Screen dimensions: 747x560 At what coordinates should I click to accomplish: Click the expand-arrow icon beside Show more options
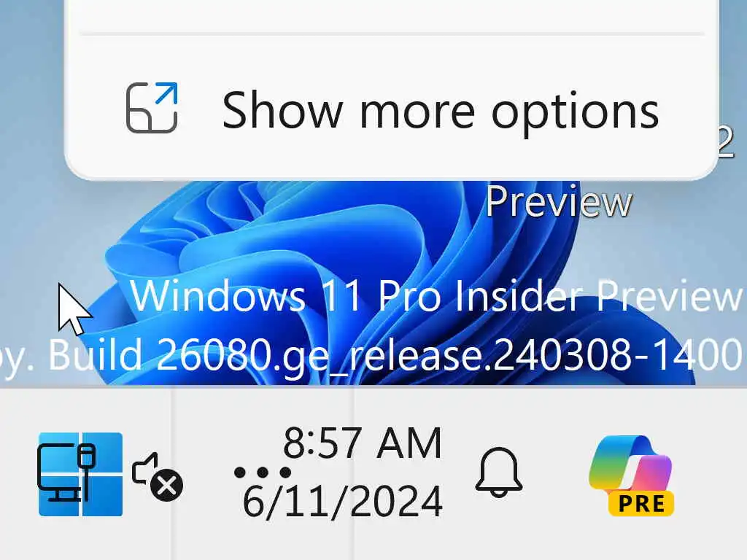[x=152, y=108]
